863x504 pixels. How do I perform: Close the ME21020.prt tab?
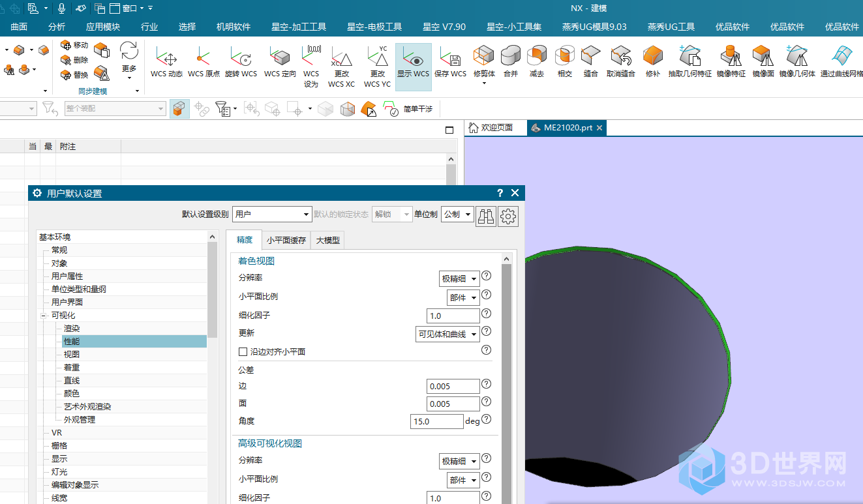599,128
